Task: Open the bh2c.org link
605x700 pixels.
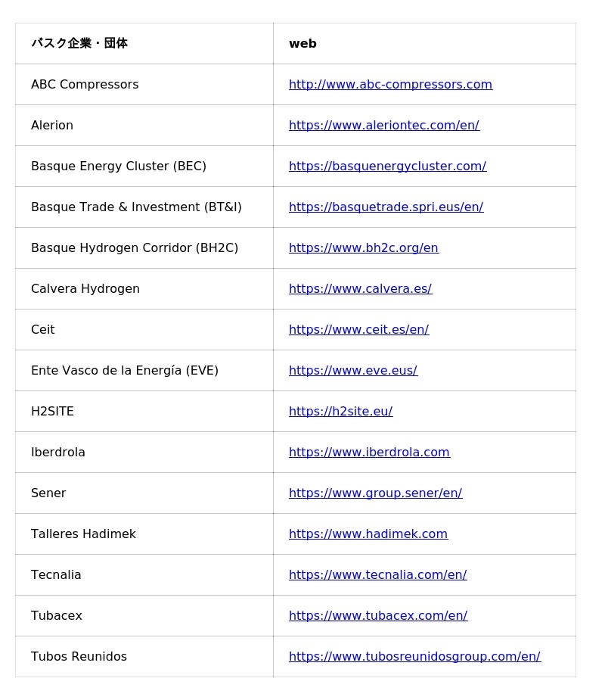Action: pos(364,247)
